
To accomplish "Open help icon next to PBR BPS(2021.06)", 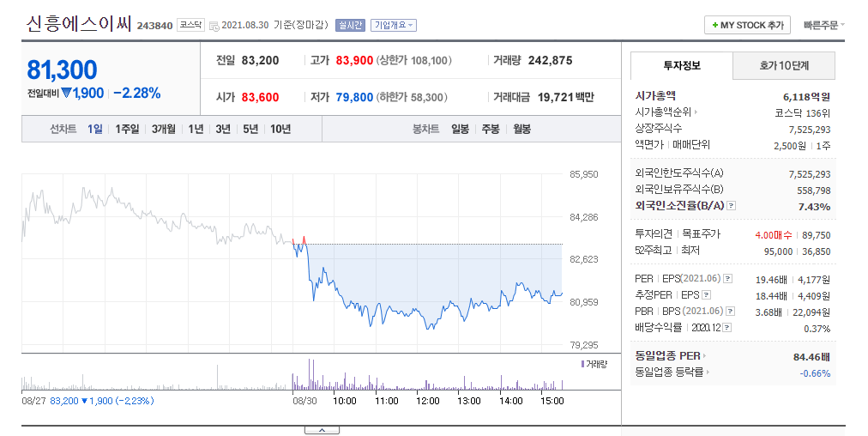I will point(730,312).
